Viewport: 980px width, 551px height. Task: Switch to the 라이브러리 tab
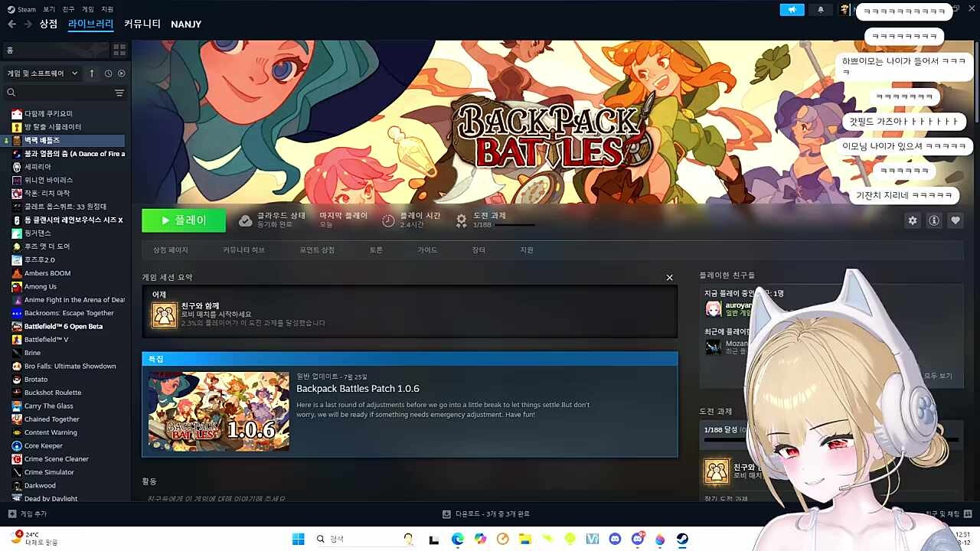pyautogui.click(x=90, y=24)
